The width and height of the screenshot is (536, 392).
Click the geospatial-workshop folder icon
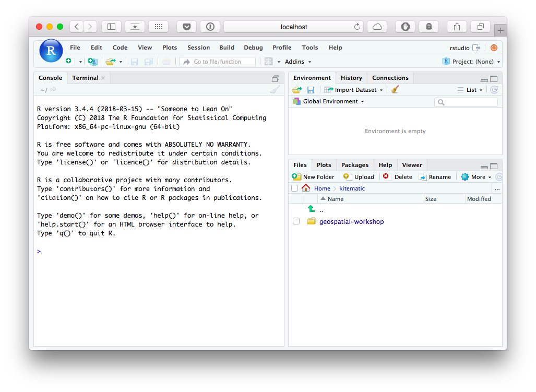tap(311, 221)
